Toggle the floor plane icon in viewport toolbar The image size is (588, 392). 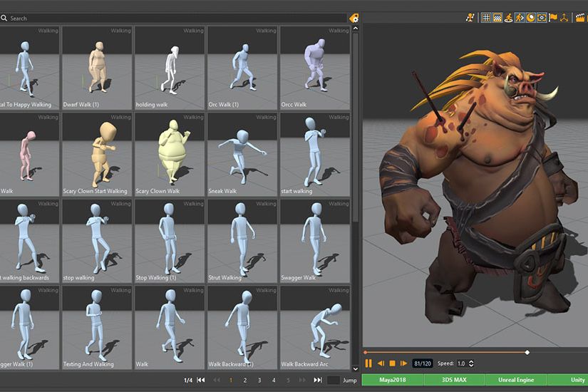(x=497, y=17)
